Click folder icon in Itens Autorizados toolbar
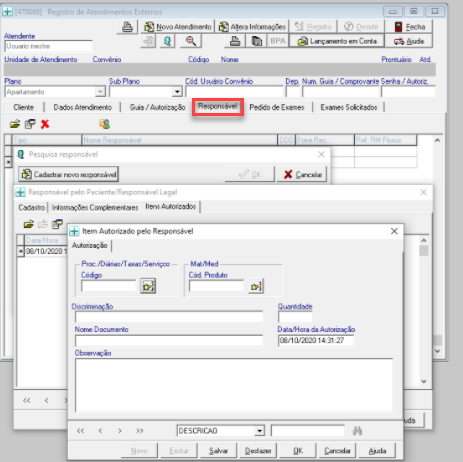The height and width of the screenshot is (462, 463). [29, 224]
